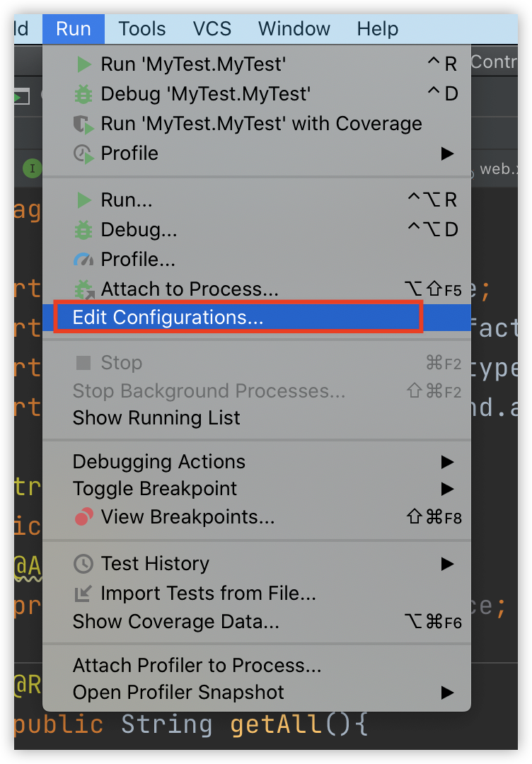Expand the Debugging Actions submenu
532x764 pixels.
pyautogui.click(x=448, y=462)
